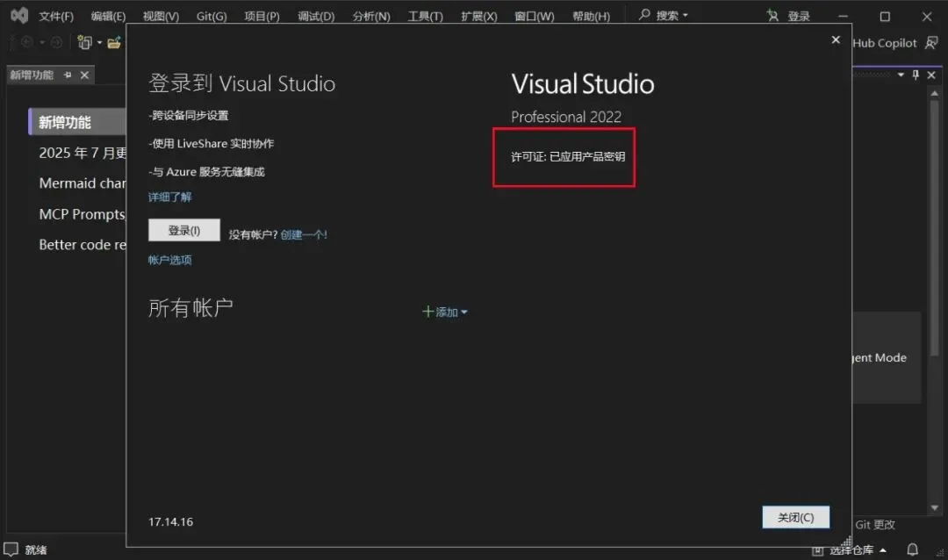Click the version number 17.14.16
Image resolution: width=948 pixels, height=560 pixels.
tap(171, 522)
